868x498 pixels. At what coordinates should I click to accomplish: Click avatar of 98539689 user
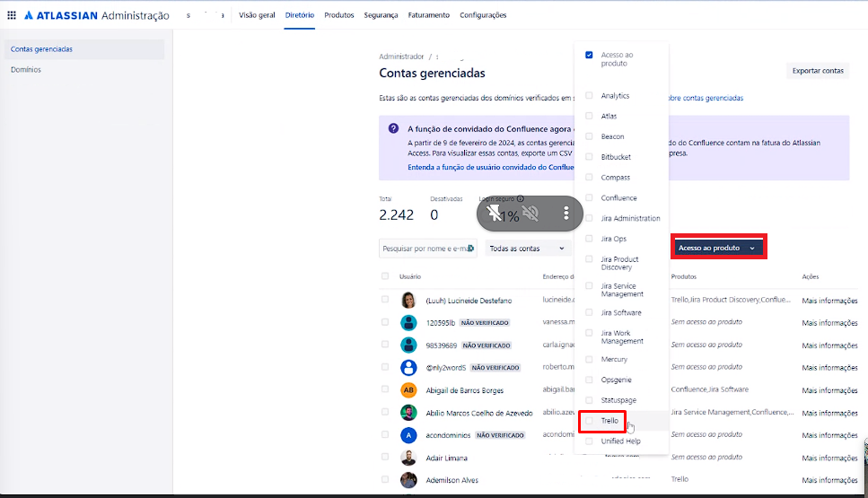coord(408,345)
